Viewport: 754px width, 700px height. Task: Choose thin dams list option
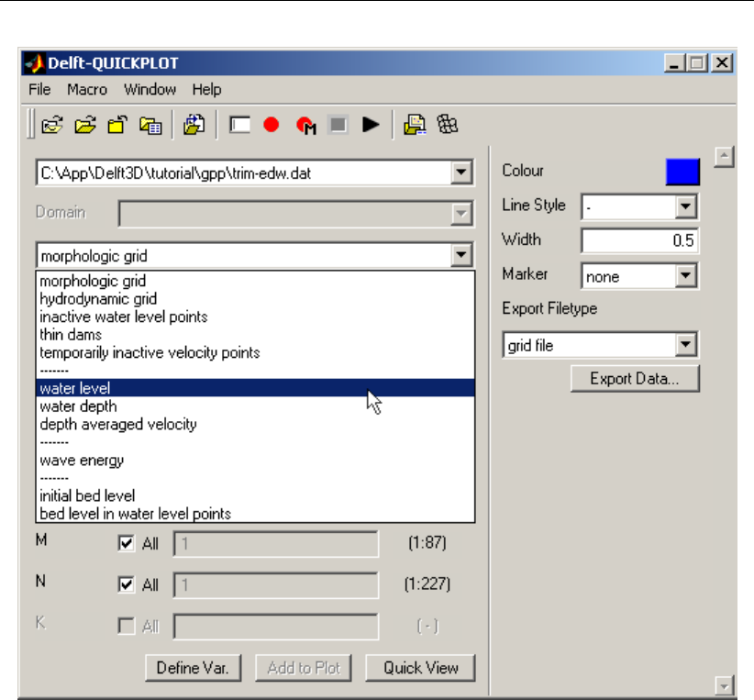(255, 334)
